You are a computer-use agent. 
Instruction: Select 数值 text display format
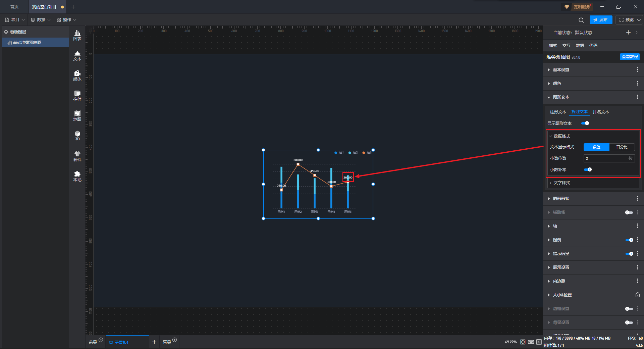click(596, 147)
